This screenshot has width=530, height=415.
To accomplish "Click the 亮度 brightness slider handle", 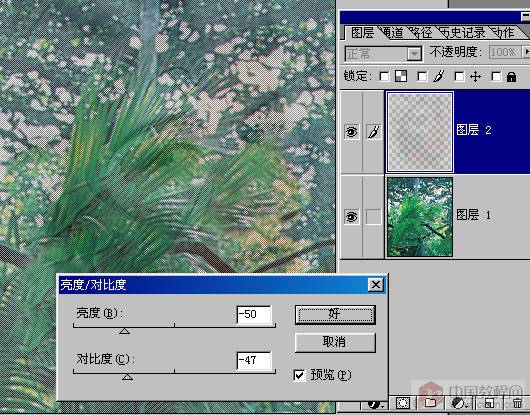I will pyautogui.click(x=124, y=331).
